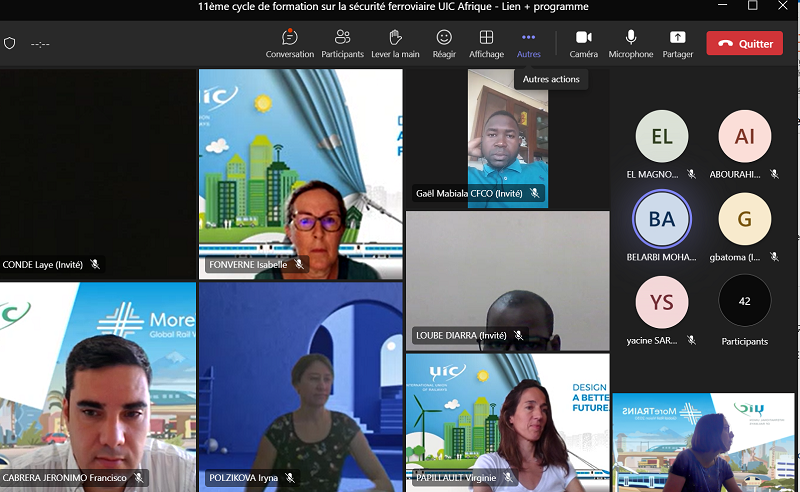Select POLZIKOVA Iryna video tile
This screenshot has height=492, width=800.
301,387
